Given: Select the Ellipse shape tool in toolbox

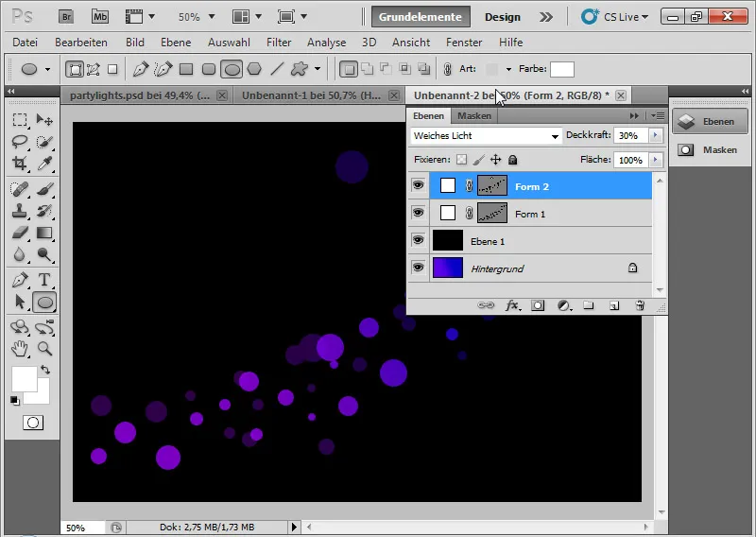Looking at the screenshot, I should (x=44, y=303).
